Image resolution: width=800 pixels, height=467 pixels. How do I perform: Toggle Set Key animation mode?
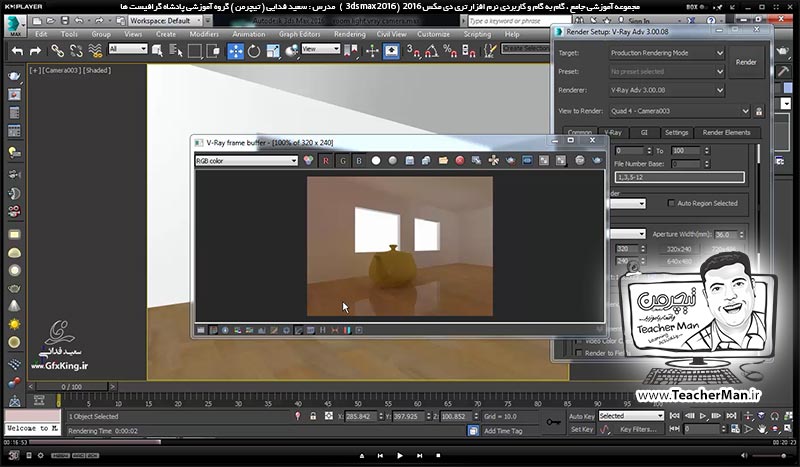(581, 429)
